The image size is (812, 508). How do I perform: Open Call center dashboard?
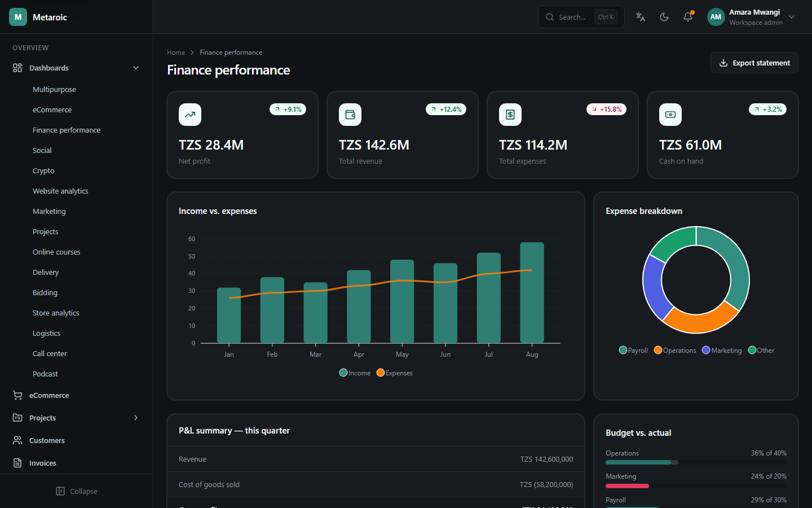point(50,353)
